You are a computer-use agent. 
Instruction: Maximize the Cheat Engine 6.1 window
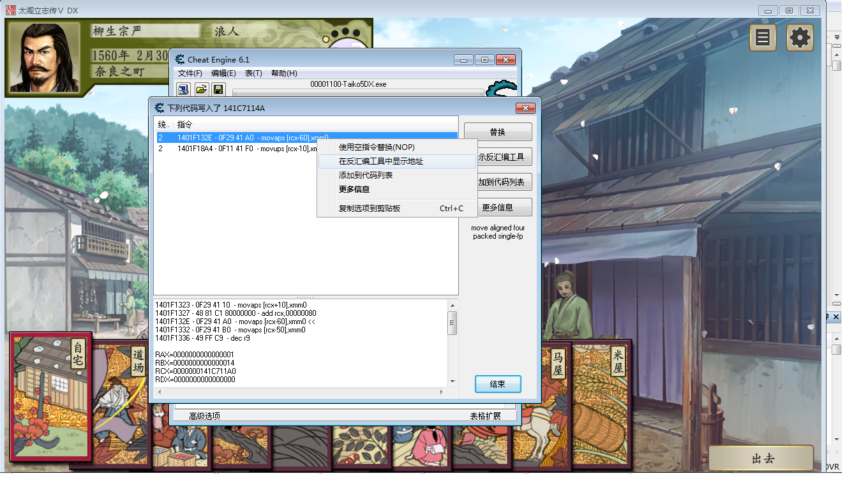click(484, 59)
